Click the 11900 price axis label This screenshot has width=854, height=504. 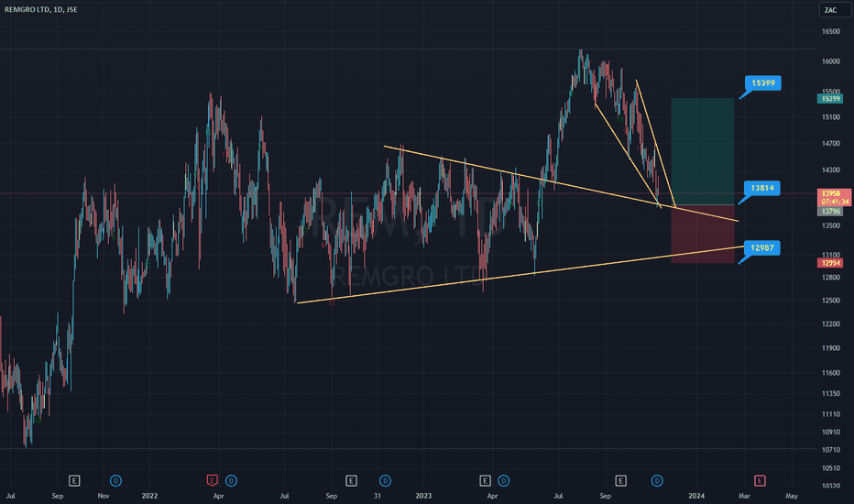(x=830, y=348)
